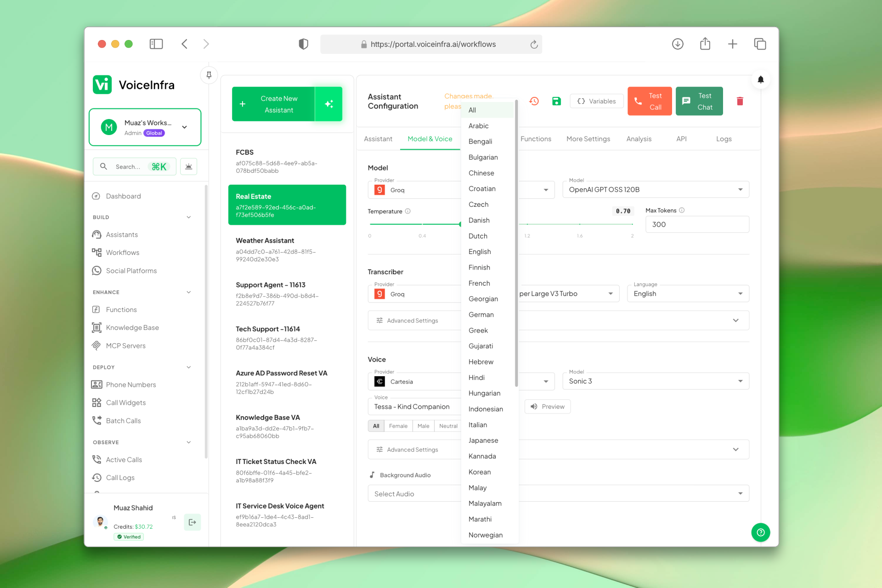
Task: Open the OpenAI GPT OSS 120B model dropdown
Action: [656, 190]
